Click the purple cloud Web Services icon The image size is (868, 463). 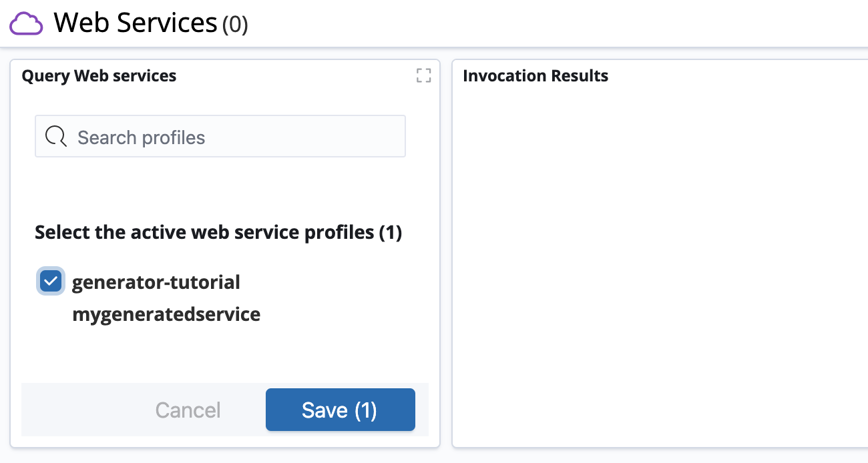(25, 23)
